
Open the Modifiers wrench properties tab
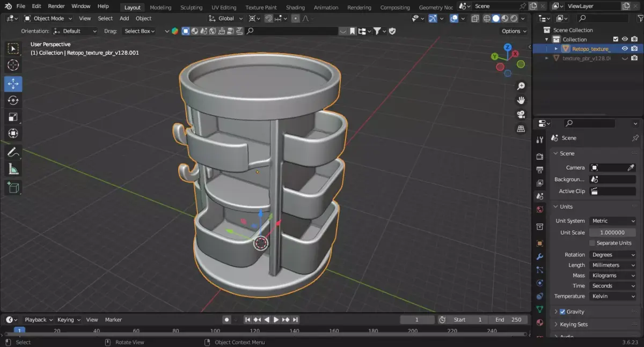point(540,257)
